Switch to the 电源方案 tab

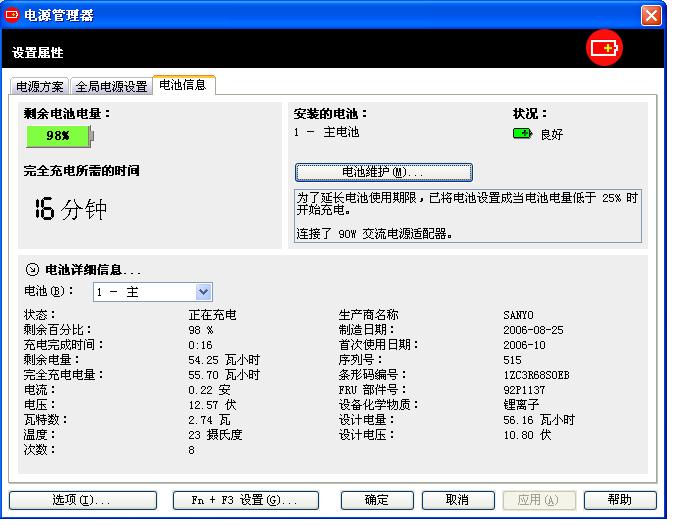coord(41,86)
